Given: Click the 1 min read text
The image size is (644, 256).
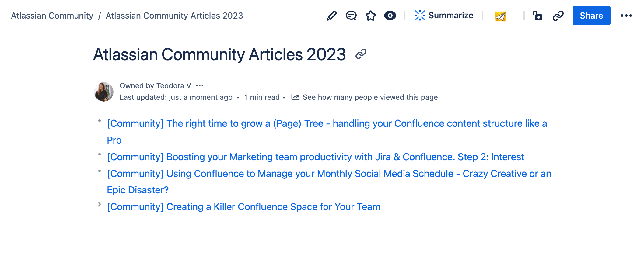Looking at the screenshot, I should (262, 97).
